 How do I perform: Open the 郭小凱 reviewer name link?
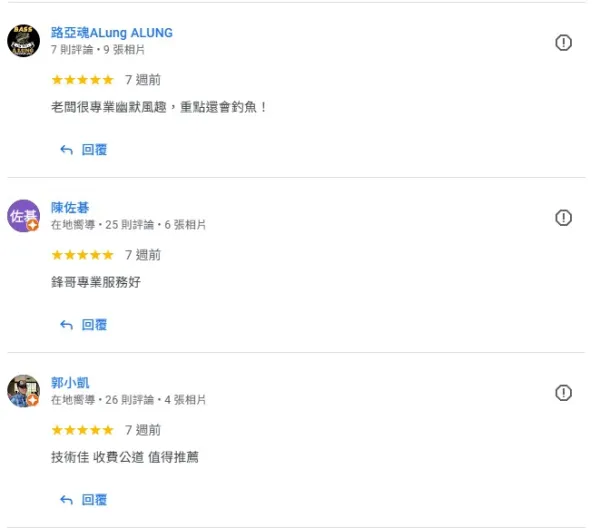(x=70, y=383)
